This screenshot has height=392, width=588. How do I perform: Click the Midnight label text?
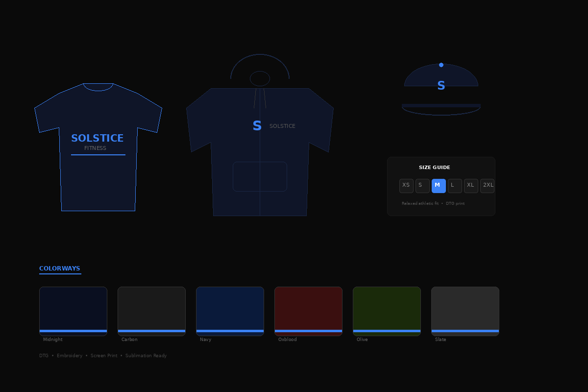click(53, 340)
